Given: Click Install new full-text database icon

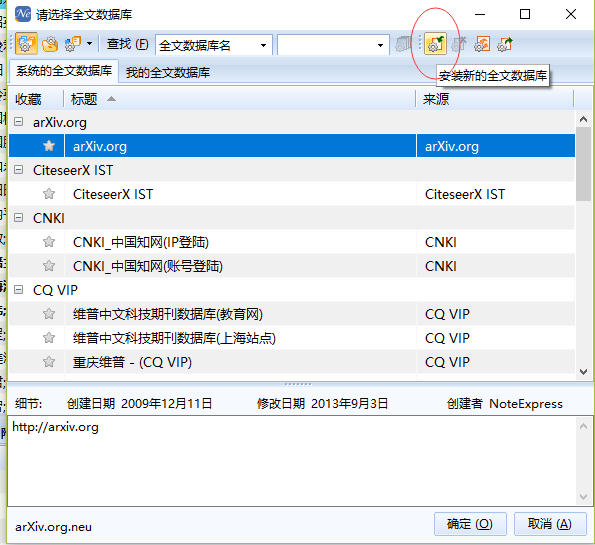Looking at the screenshot, I should click(x=435, y=44).
